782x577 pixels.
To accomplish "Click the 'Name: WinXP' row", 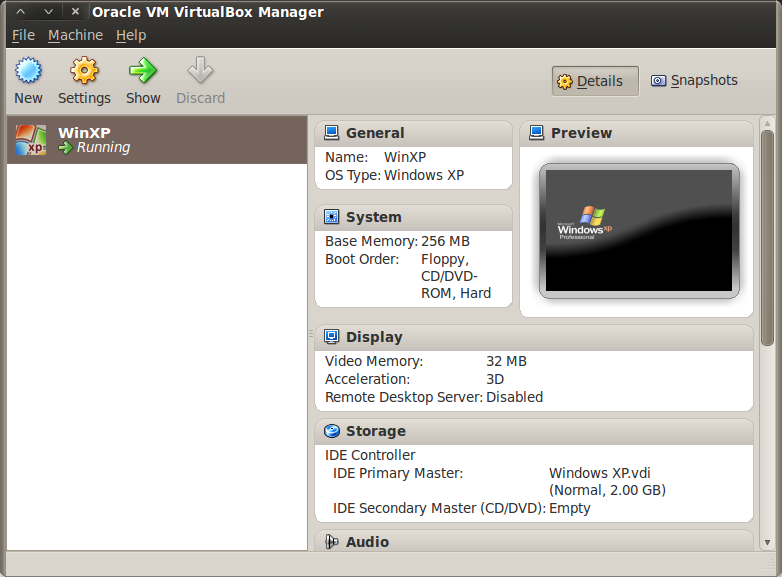I will 375,157.
